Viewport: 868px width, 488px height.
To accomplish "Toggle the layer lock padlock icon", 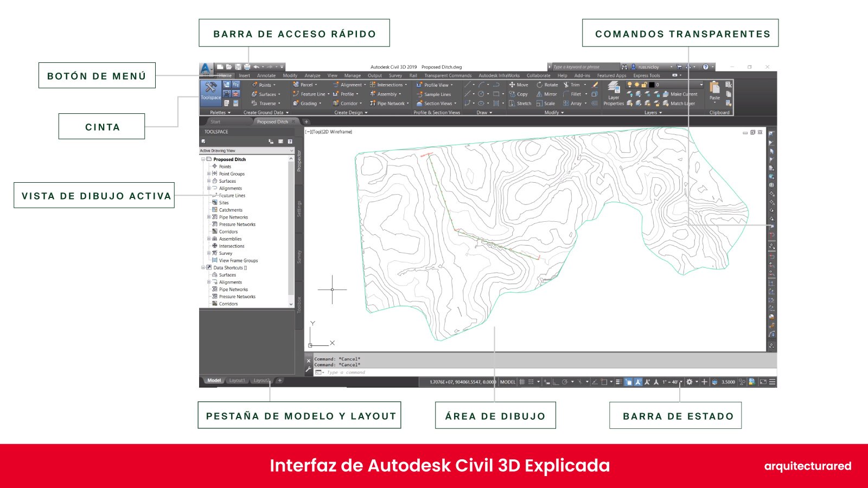I will click(644, 85).
